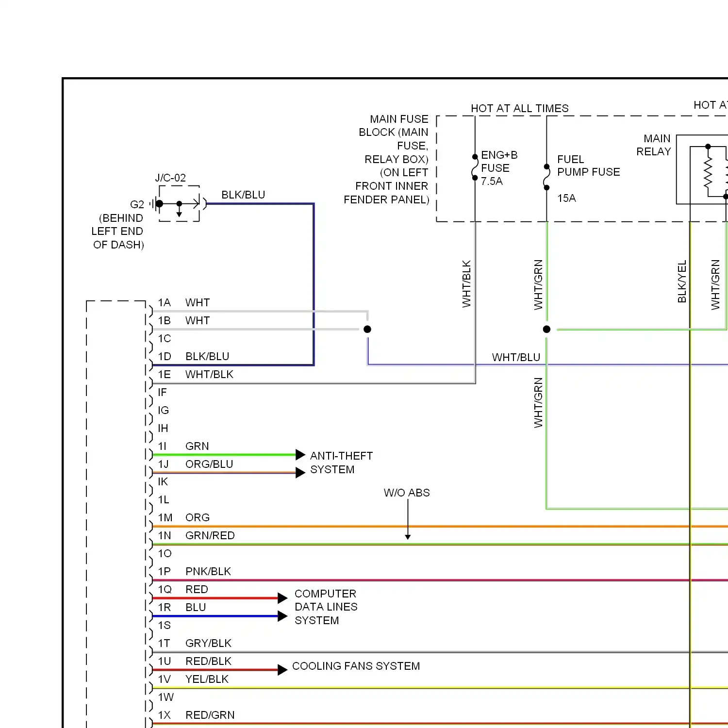
Task: Click the 'RED/GRN' label at pin 1X
Action: 210,715
